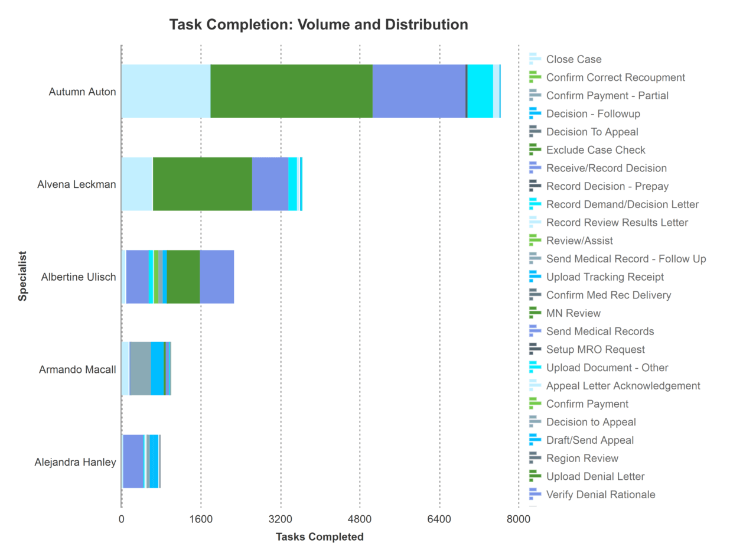756x559 pixels.
Task: Click the Close Case legend icon
Action: pos(535,59)
